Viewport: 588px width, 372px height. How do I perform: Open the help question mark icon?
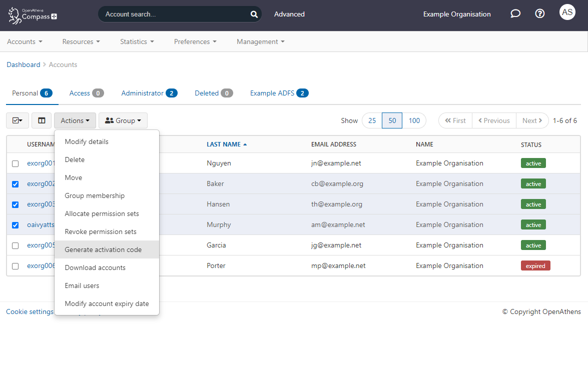pyautogui.click(x=539, y=13)
